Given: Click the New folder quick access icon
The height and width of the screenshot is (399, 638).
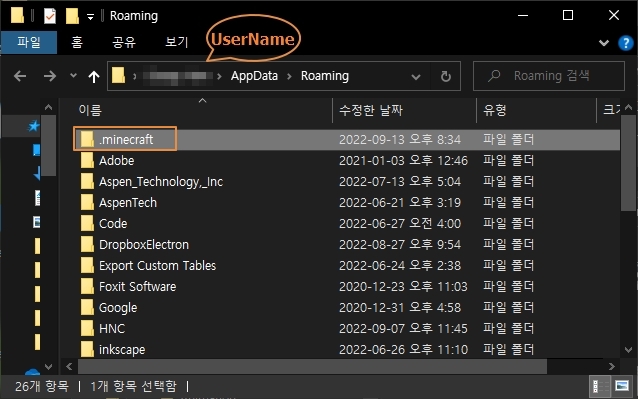Looking at the screenshot, I should [x=72, y=16].
